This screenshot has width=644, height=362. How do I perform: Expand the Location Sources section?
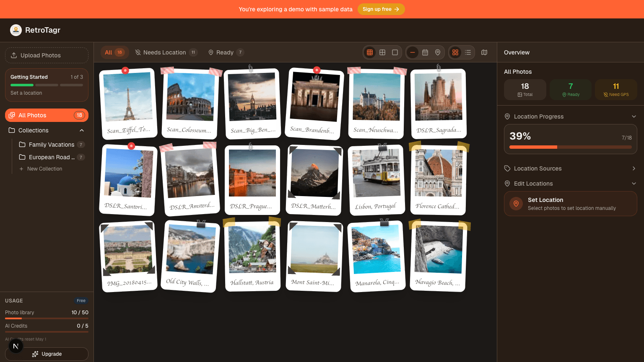634,168
